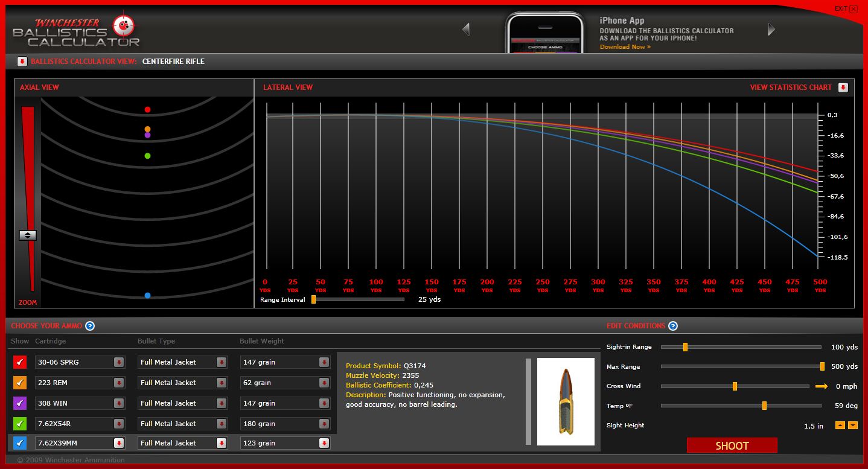Click the 100 YDS range marker
This screenshot has height=469, width=868.
(375, 285)
